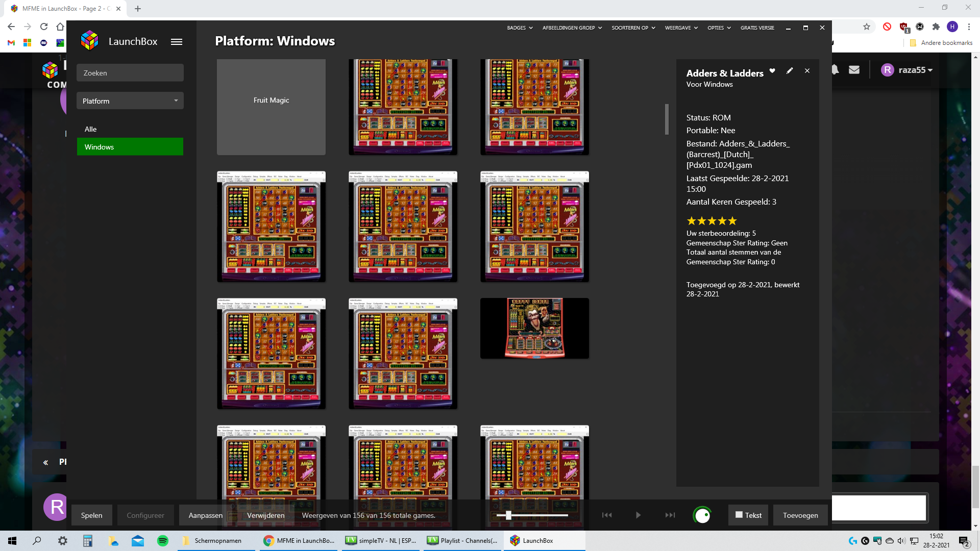Open taskbar search magnifier

[37, 541]
